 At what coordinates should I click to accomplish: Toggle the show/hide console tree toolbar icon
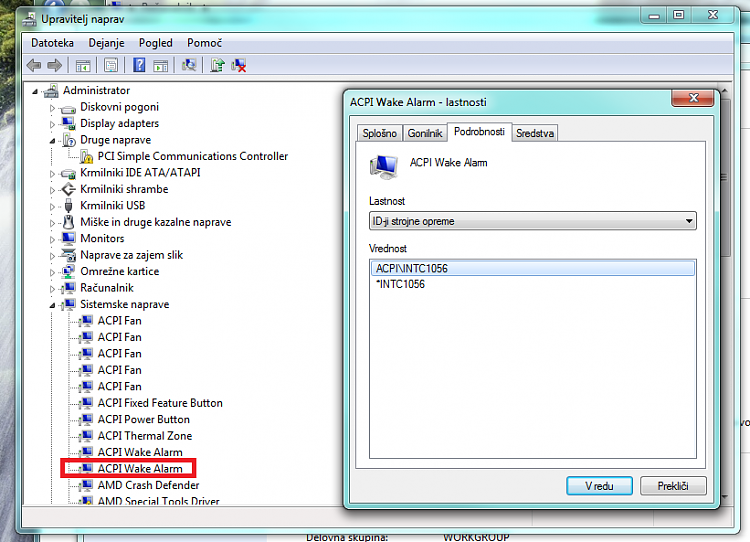(x=83, y=65)
